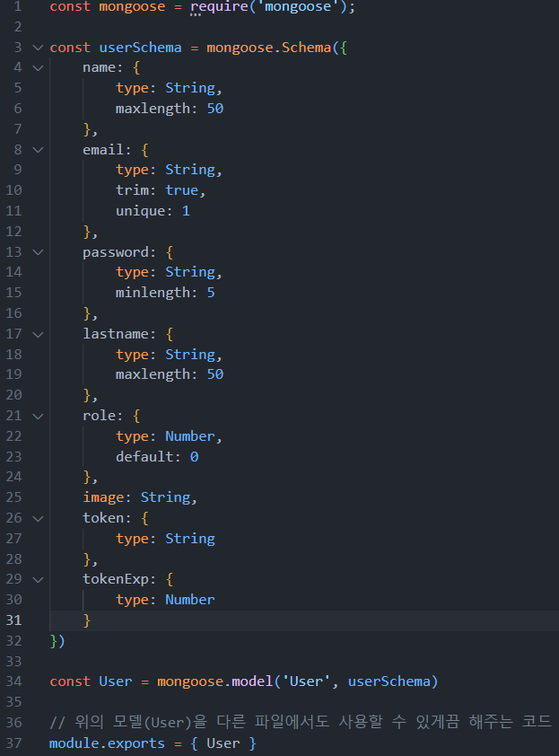
Task: Click the closing '})' on line 32
Action: tap(57, 641)
